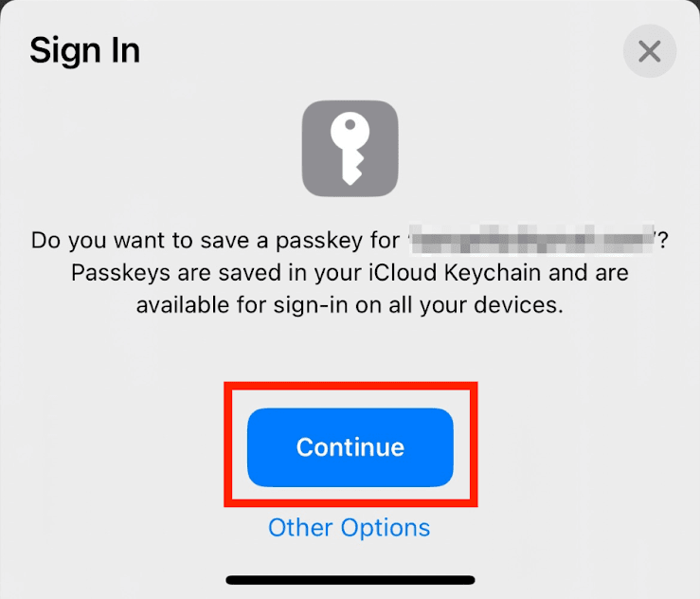Image resolution: width=700 pixels, height=599 pixels.
Task: Click the passkey key icon
Action: tap(350, 148)
